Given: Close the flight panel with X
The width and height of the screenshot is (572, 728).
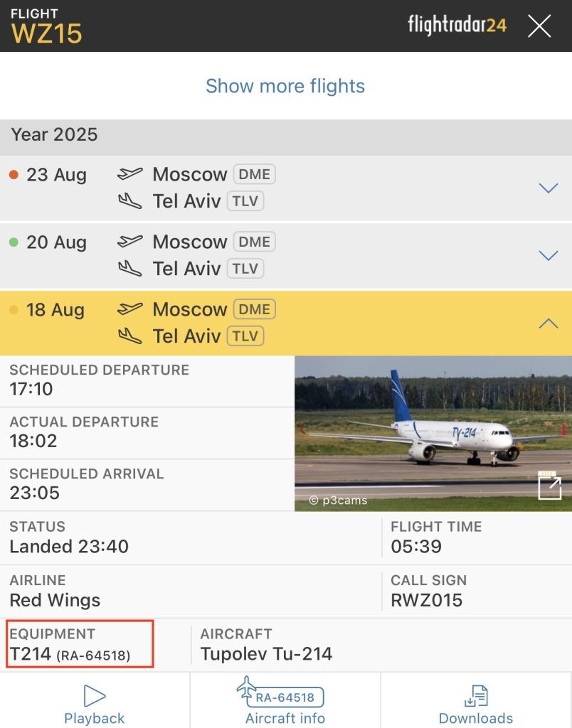Looking at the screenshot, I should (539, 26).
